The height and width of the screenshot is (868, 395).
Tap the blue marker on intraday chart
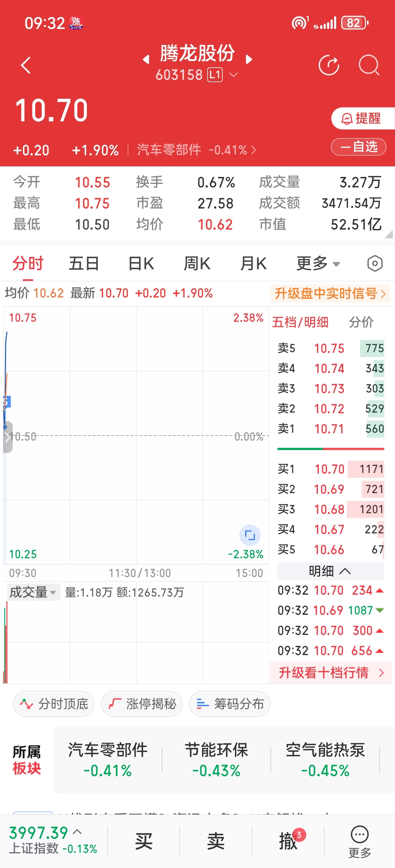tap(7, 402)
